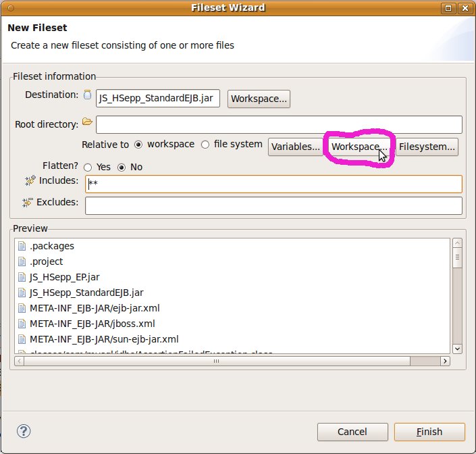Click the JS_HSepp_EP.jar file icon
Image resolution: width=476 pixels, height=454 pixels.
click(22, 277)
